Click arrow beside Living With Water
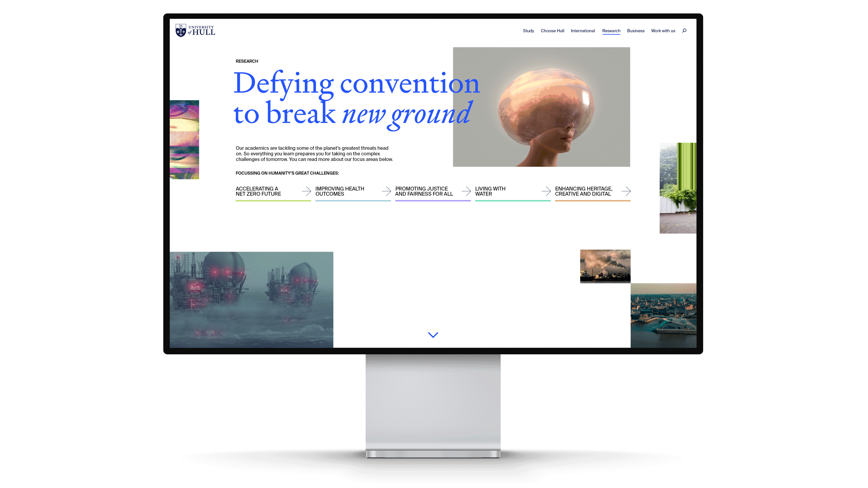Image resolution: width=868 pixels, height=488 pixels. click(x=546, y=191)
